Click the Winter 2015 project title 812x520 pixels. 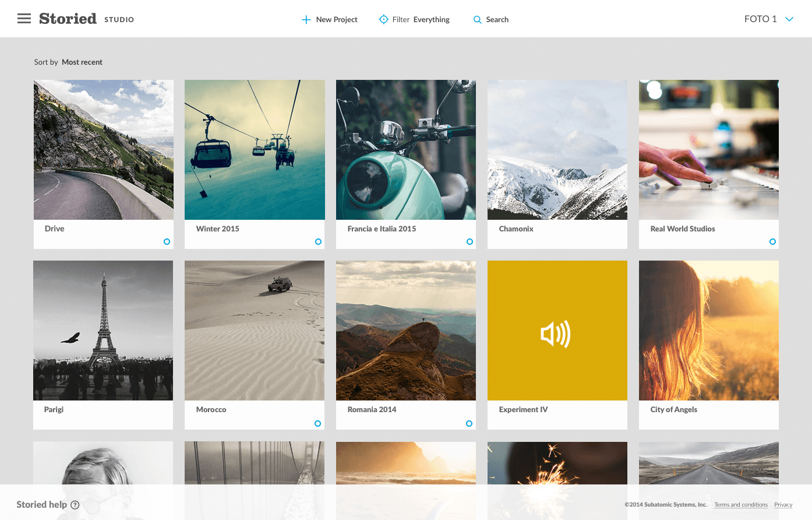pyautogui.click(x=218, y=229)
